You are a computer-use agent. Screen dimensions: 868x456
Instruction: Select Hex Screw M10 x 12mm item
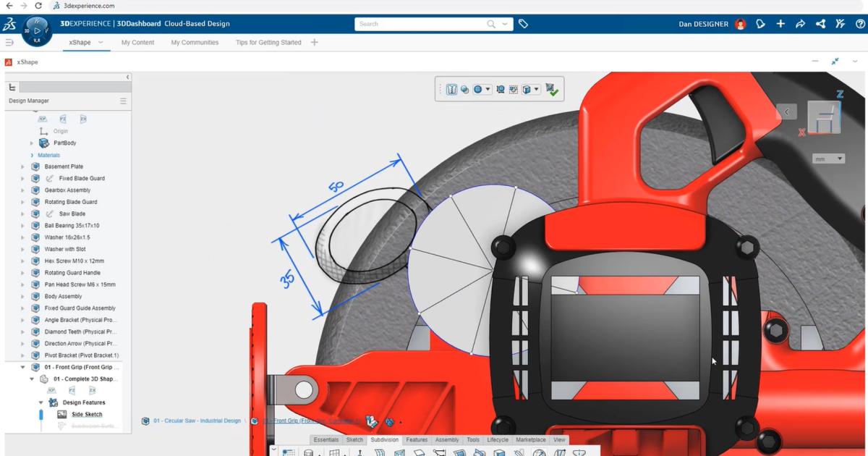click(x=75, y=261)
